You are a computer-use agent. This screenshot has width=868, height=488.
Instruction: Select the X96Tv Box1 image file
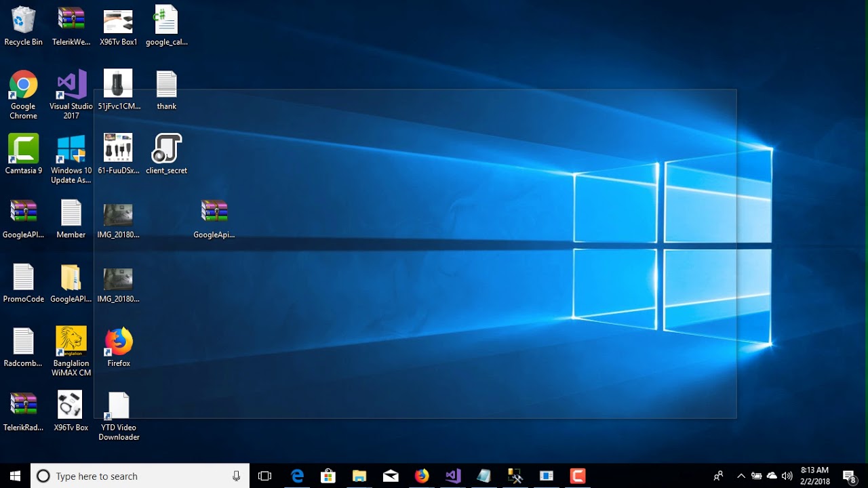pyautogui.click(x=119, y=26)
